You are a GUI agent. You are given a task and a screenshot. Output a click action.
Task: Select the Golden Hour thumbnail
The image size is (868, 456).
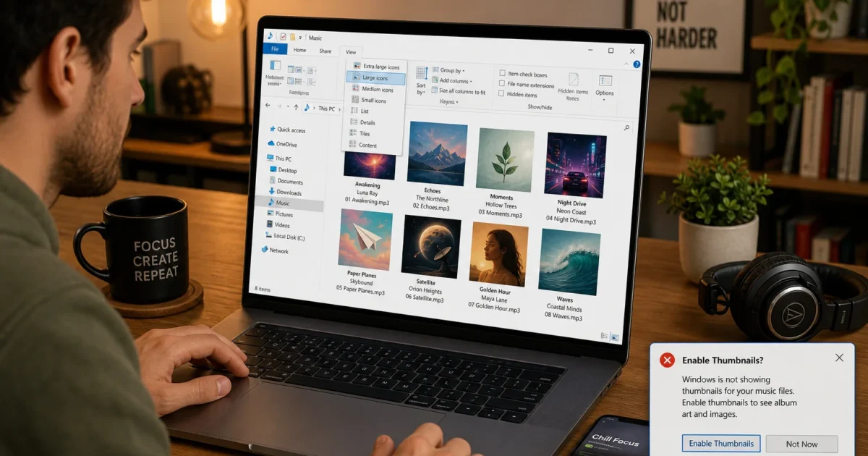498,254
